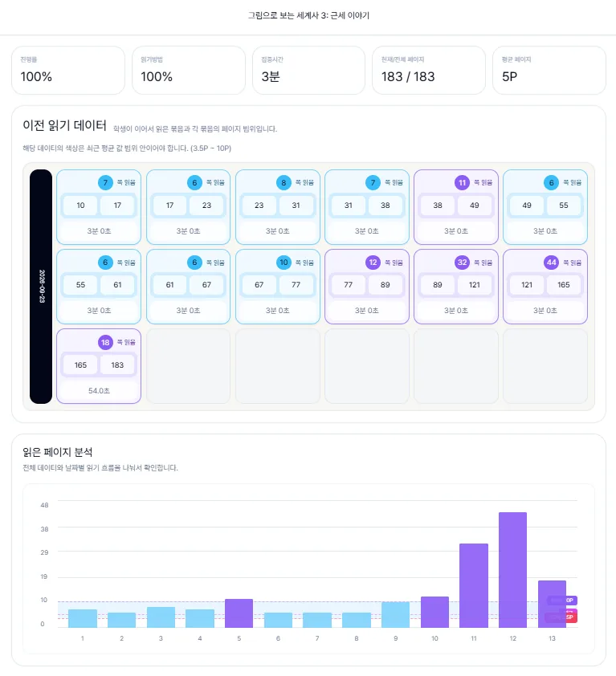This screenshot has height=676, width=616.
Task: Click purple bar 13 in the chart
Action: click(553, 604)
